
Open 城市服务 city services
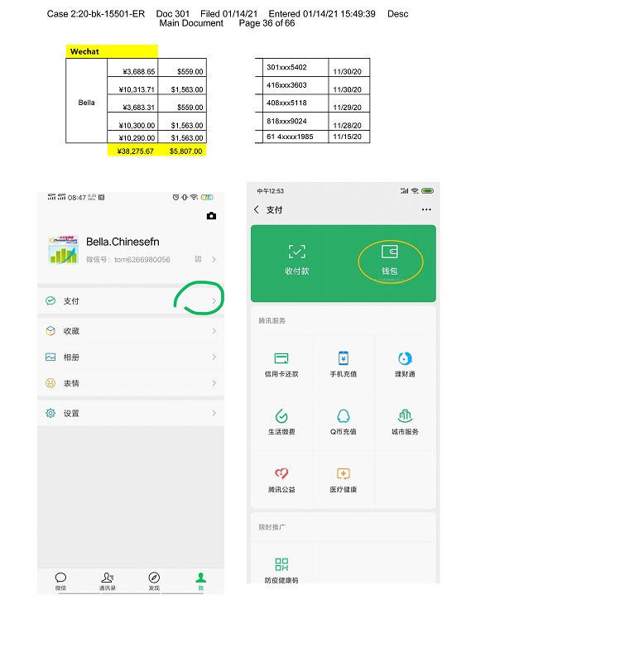click(x=405, y=422)
